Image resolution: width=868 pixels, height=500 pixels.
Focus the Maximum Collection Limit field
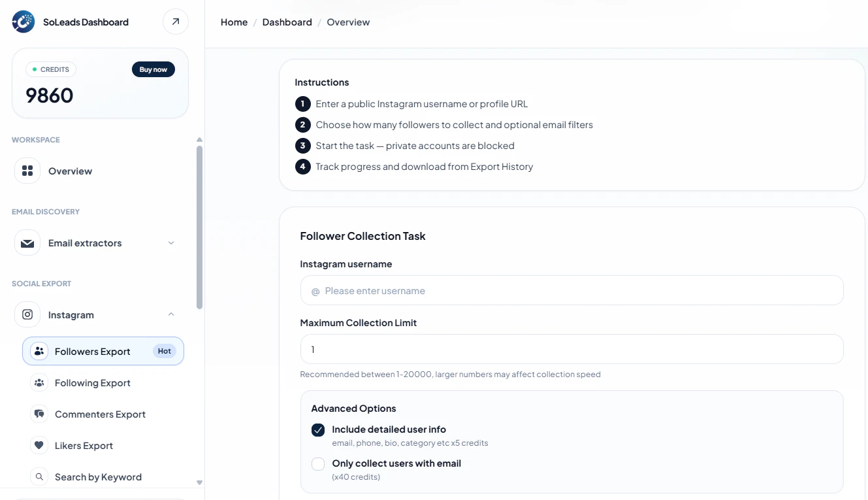[571, 349]
